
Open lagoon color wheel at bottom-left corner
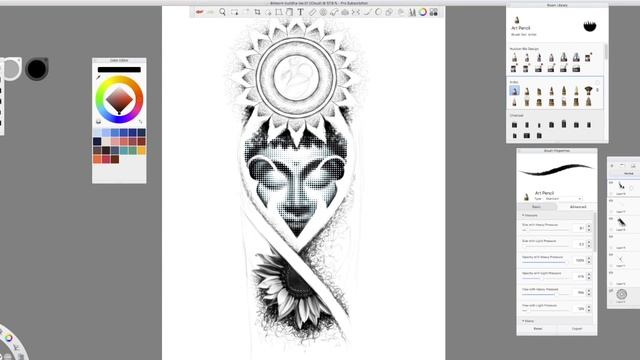(8, 338)
